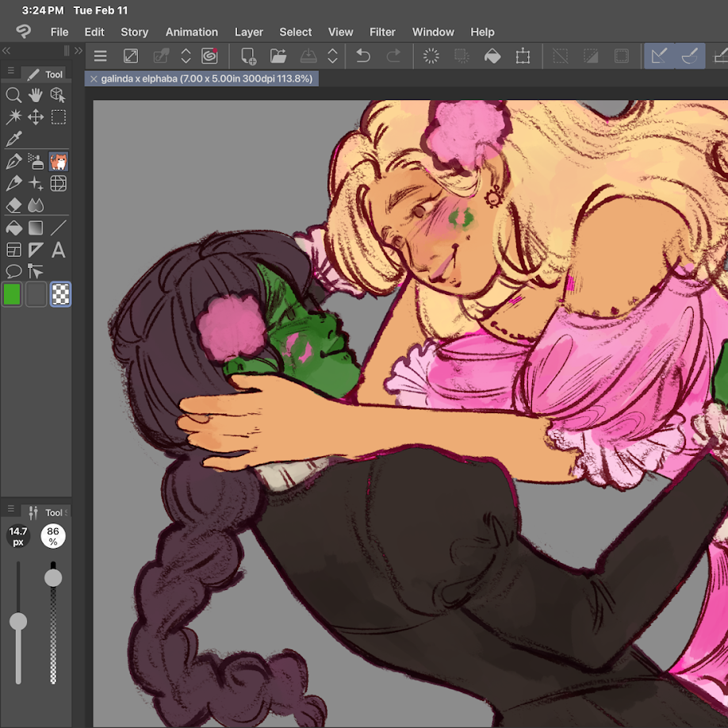The height and width of the screenshot is (728, 728).
Task: Select the Airbrush spray tool
Action: (x=35, y=162)
